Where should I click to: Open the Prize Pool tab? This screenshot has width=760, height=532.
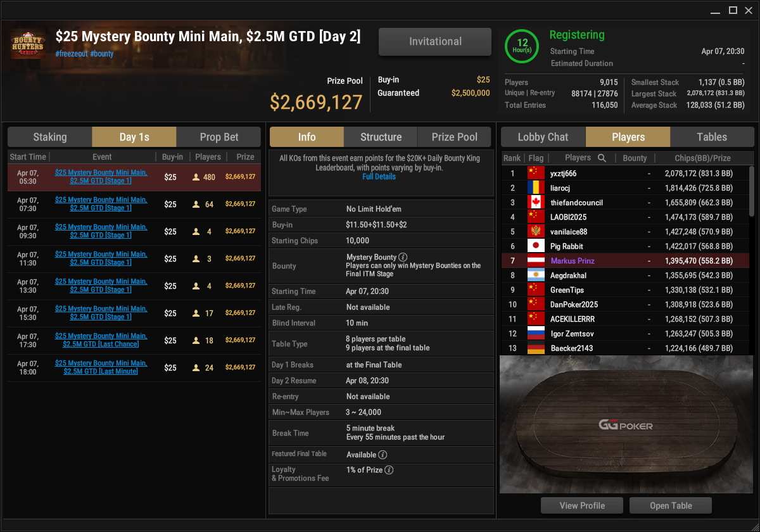[x=455, y=137]
